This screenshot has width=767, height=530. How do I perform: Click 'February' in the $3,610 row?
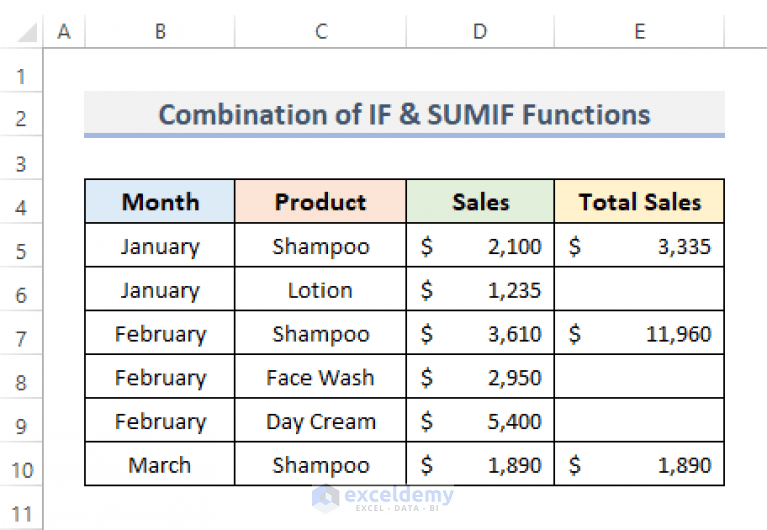pyautogui.click(x=160, y=333)
